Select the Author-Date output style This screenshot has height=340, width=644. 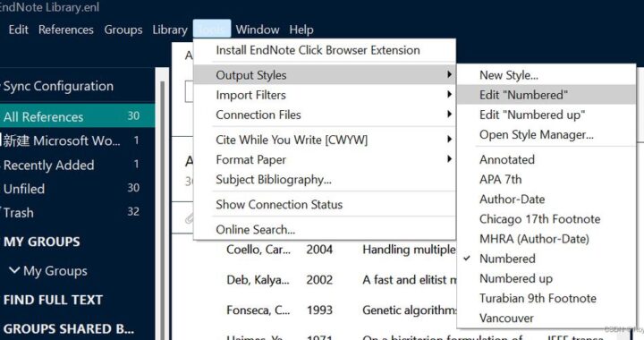[x=547, y=200]
